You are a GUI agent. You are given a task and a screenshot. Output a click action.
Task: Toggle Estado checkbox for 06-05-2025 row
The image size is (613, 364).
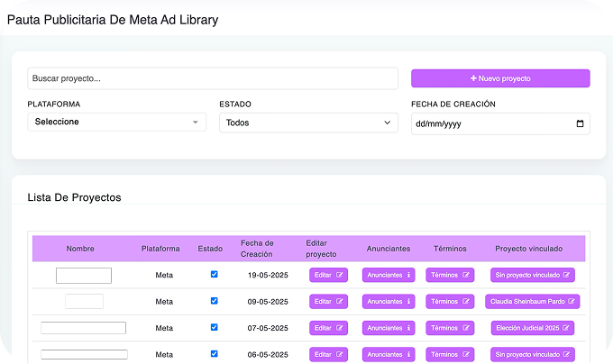(x=214, y=354)
